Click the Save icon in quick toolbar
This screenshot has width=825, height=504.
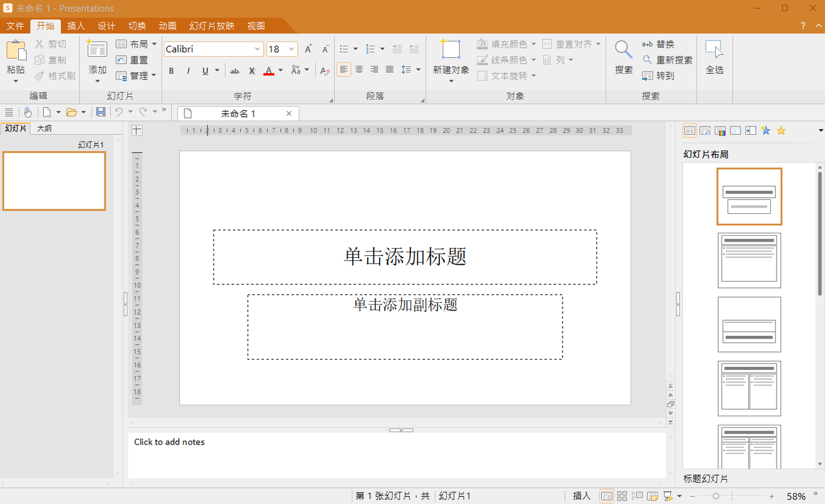tap(101, 112)
